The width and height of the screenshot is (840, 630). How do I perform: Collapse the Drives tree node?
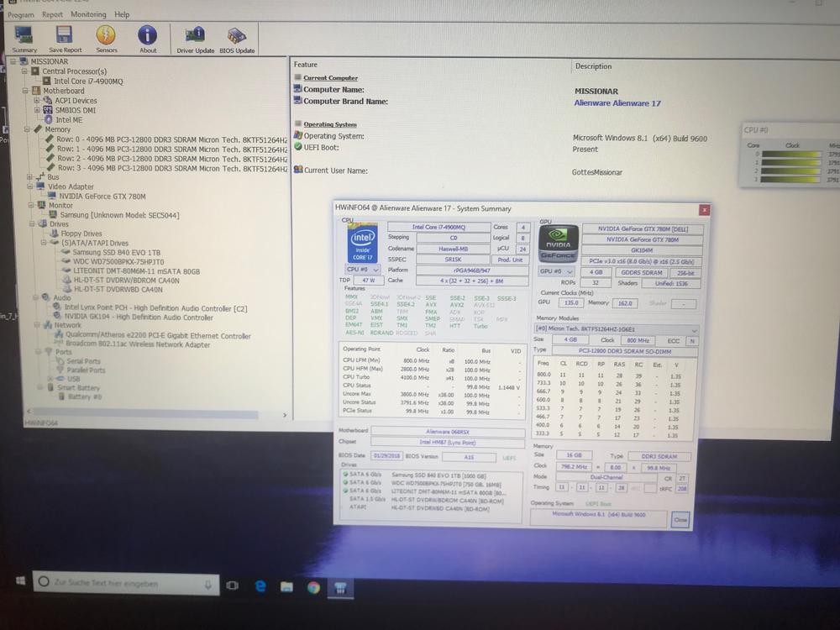[31, 224]
